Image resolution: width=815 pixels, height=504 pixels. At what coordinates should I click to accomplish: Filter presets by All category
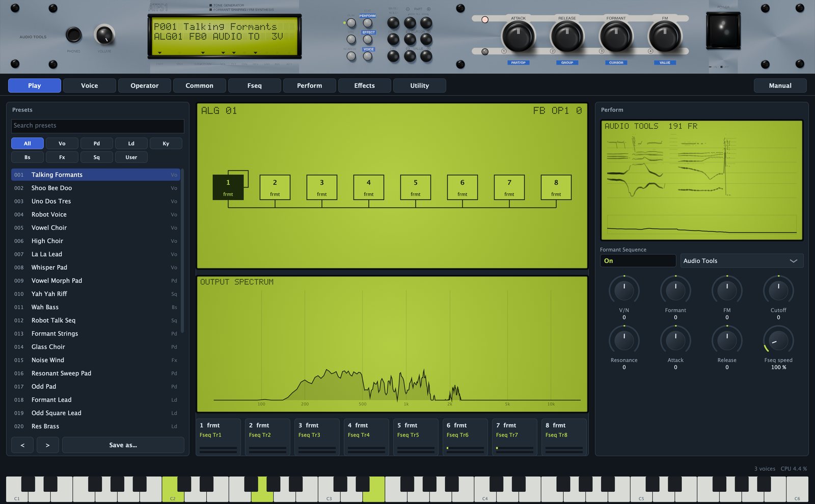[x=28, y=144]
